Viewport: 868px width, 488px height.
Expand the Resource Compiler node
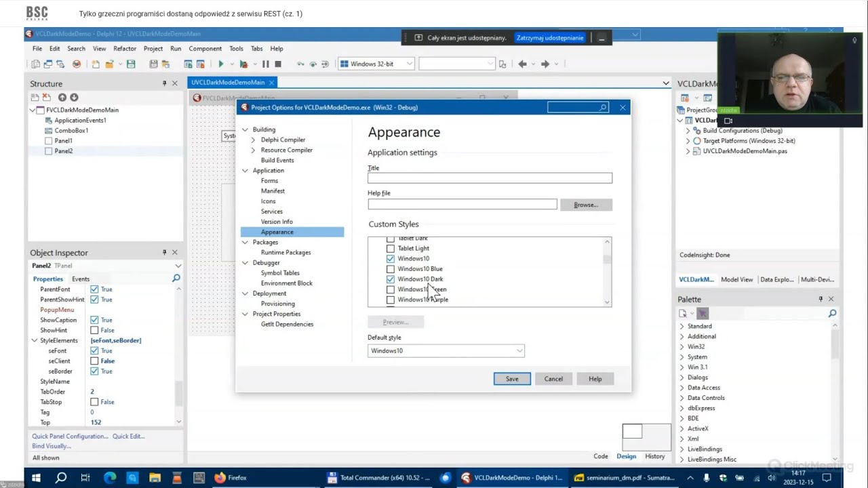[x=253, y=150]
